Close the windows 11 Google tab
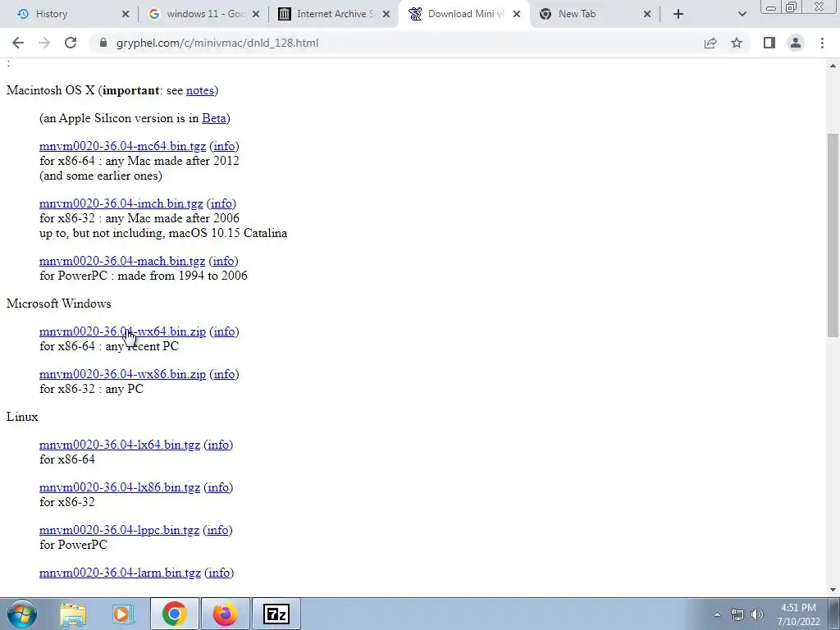840x630 pixels. [256, 14]
